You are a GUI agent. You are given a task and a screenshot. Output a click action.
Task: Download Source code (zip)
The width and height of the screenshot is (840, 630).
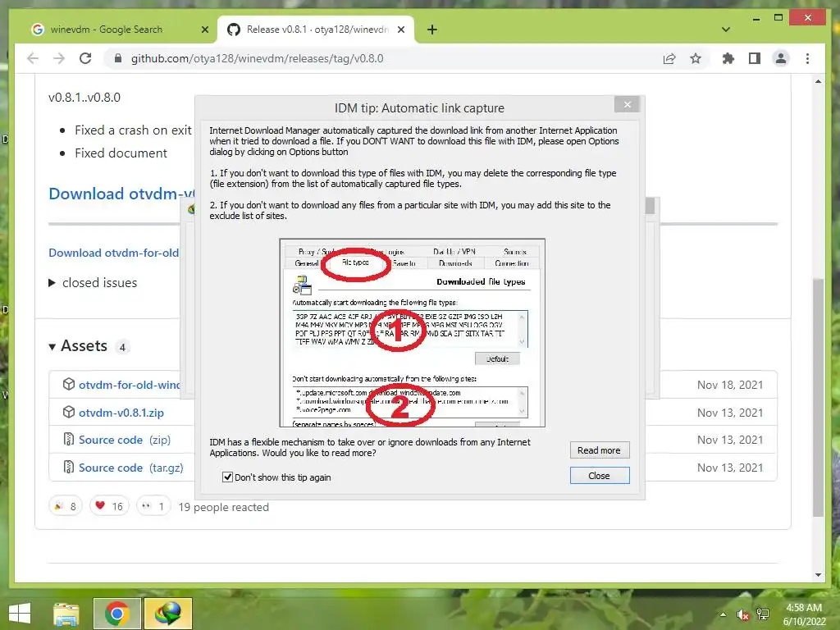pos(125,440)
